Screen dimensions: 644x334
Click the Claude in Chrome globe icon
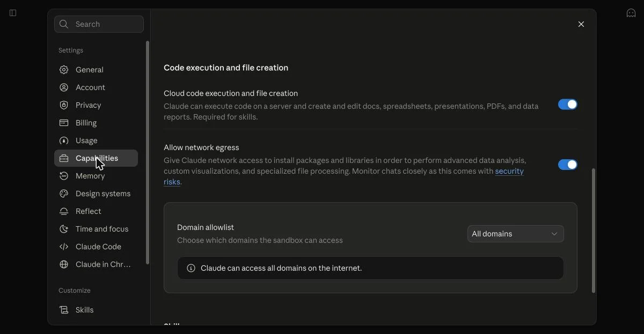coord(64,264)
